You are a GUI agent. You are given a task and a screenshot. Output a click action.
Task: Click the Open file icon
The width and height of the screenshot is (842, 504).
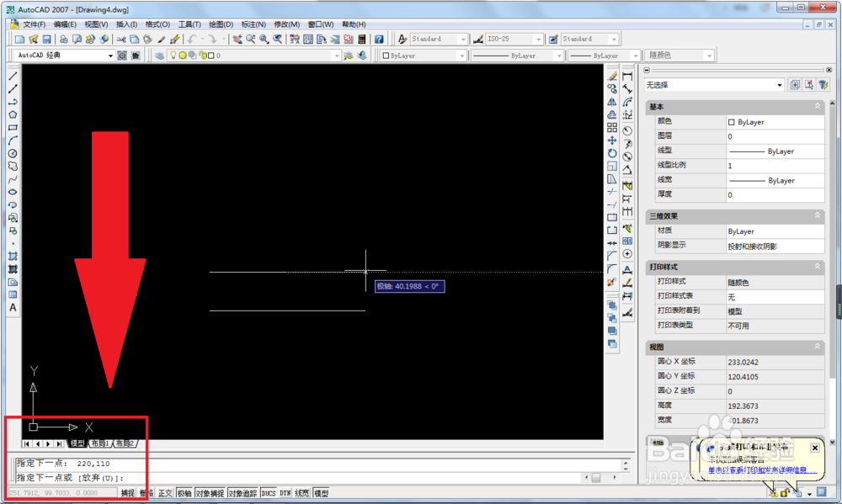[34, 40]
